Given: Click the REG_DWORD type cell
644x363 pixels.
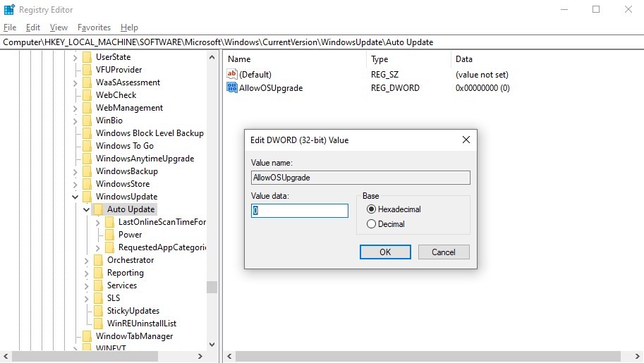Looking at the screenshot, I should (395, 88).
